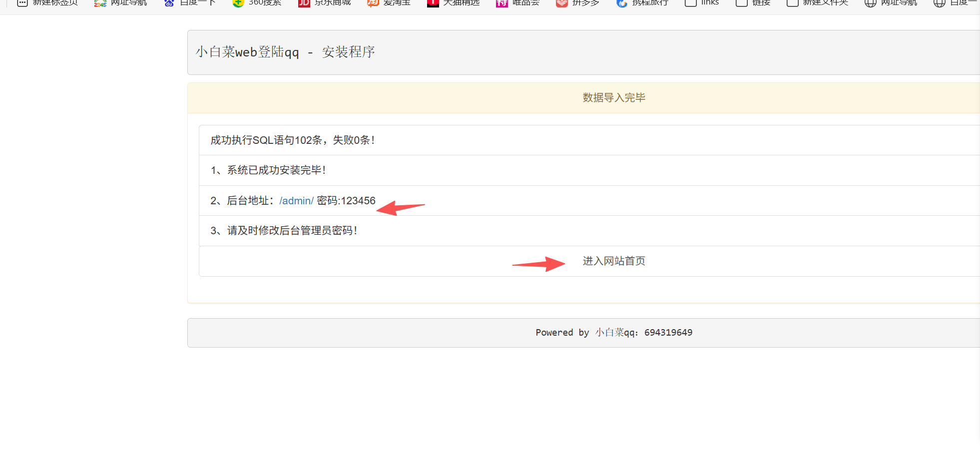
Task: Open the 天猫精选 bookmark
Action: tap(453, 3)
